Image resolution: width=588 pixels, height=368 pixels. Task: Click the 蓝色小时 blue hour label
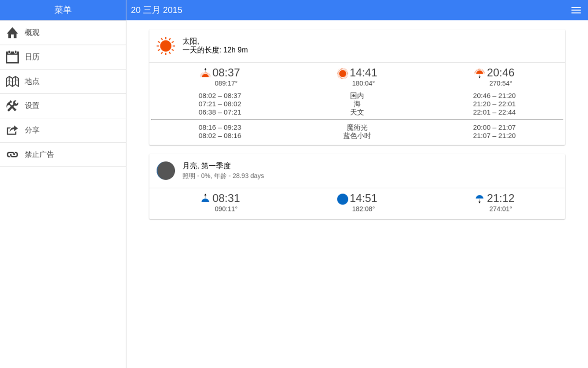(x=357, y=136)
